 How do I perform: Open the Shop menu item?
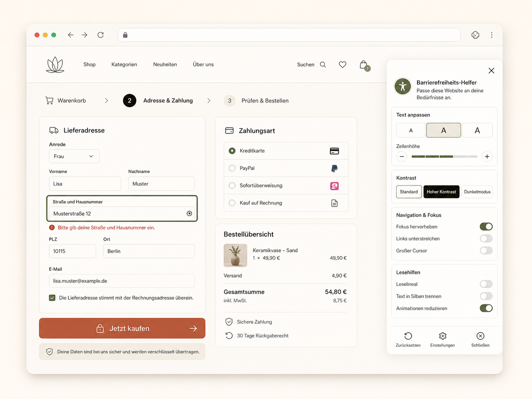(x=89, y=65)
